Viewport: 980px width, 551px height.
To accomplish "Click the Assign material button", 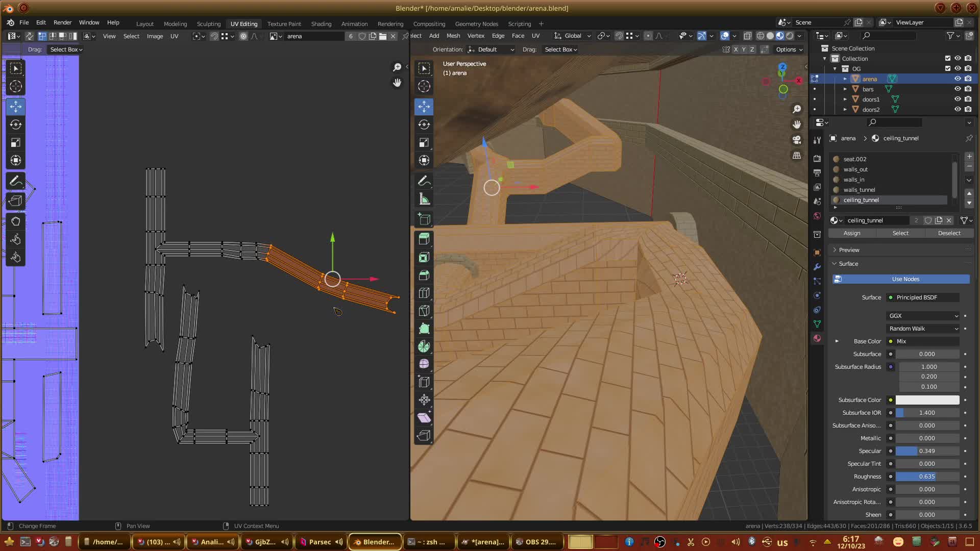I will [x=851, y=233].
